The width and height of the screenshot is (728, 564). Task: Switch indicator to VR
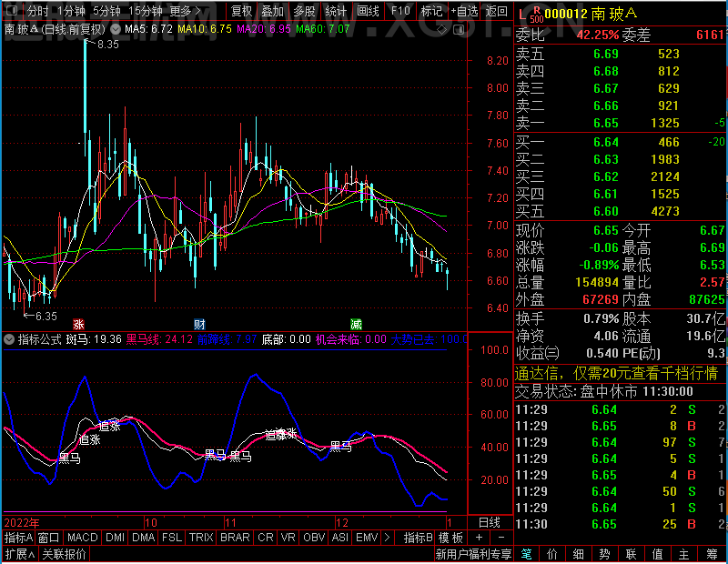(288, 538)
